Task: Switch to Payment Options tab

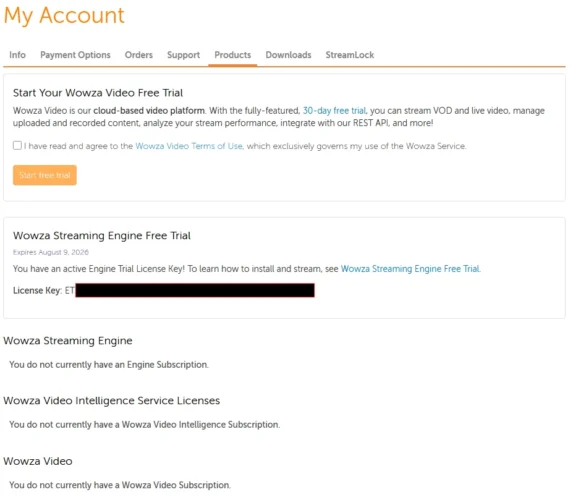Action: [75, 55]
